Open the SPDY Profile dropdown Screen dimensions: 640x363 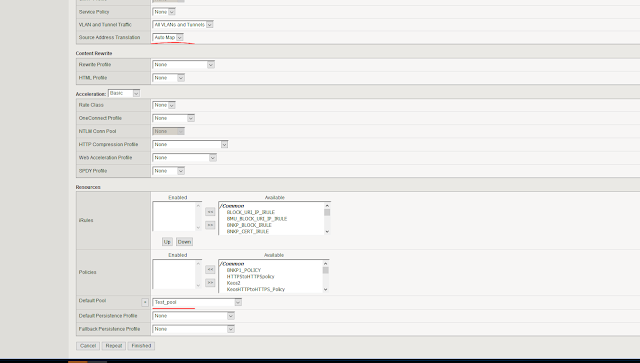click(x=169, y=171)
